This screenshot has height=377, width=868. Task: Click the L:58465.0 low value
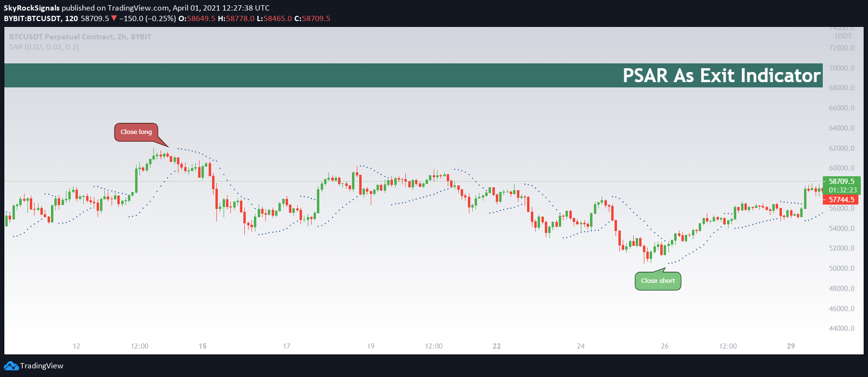(275, 19)
